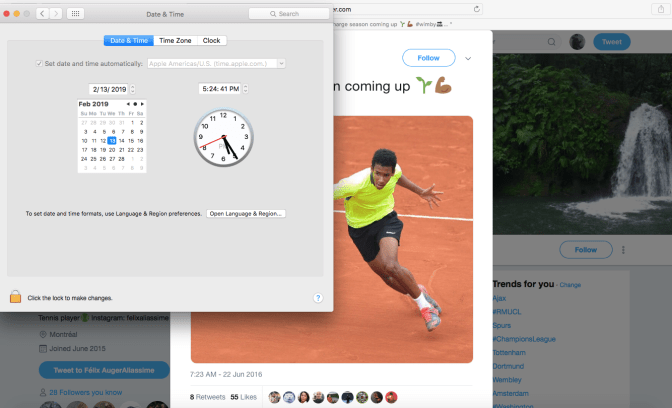Viewport: 672px width, 408px height.
Task: Open the Date & Time help button
Action: pos(318,298)
